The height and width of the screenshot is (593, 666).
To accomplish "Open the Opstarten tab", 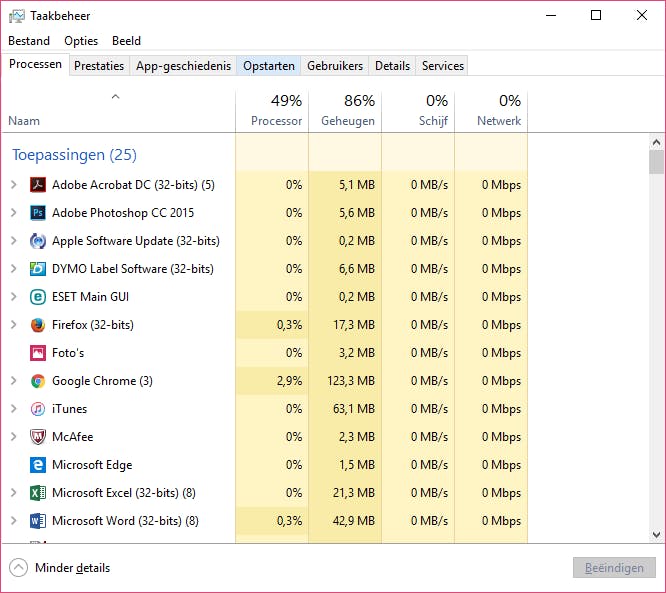I will pyautogui.click(x=269, y=66).
